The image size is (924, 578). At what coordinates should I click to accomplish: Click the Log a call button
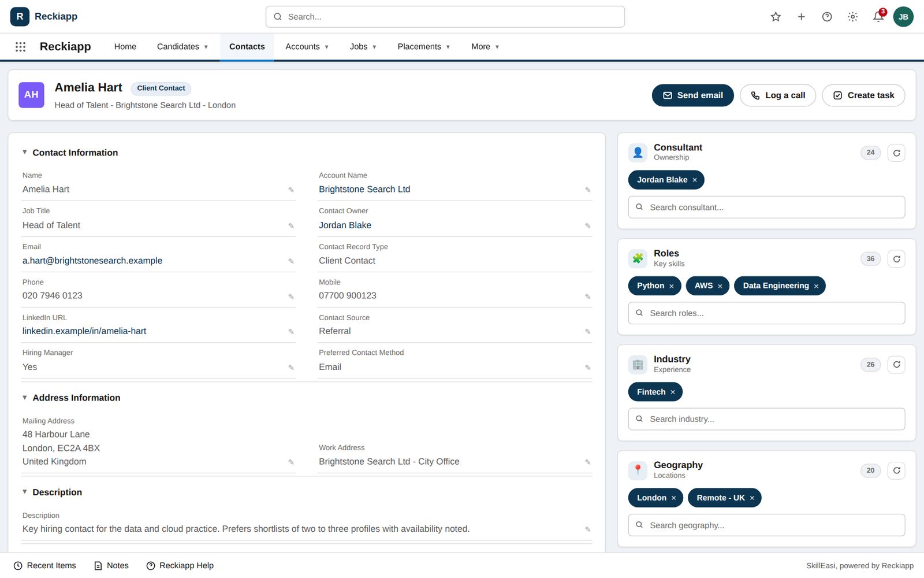coord(778,95)
